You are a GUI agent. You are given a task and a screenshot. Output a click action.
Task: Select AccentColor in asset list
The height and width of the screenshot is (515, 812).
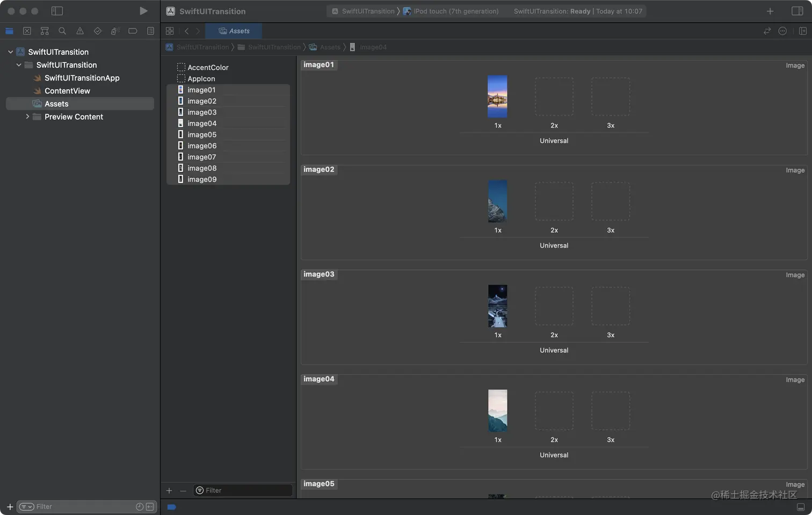click(208, 68)
